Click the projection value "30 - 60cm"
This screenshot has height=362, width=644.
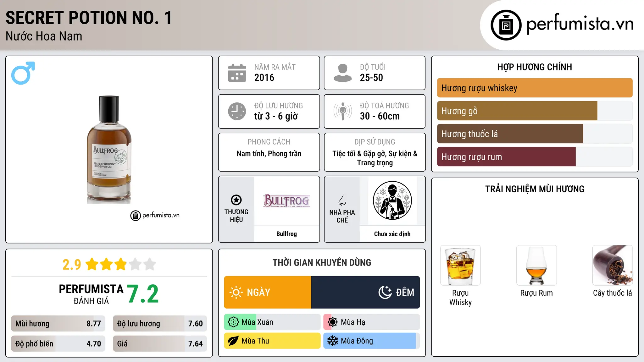(x=380, y=116)
